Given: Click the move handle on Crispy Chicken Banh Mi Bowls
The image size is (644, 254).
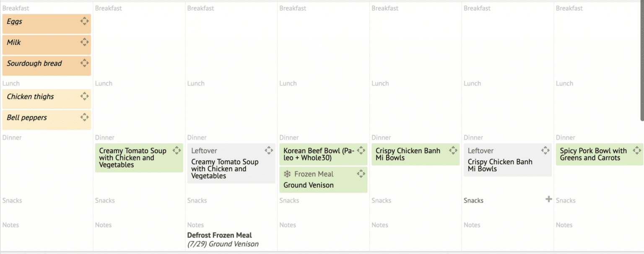Looking at the screenshot, I should point(453,150).
